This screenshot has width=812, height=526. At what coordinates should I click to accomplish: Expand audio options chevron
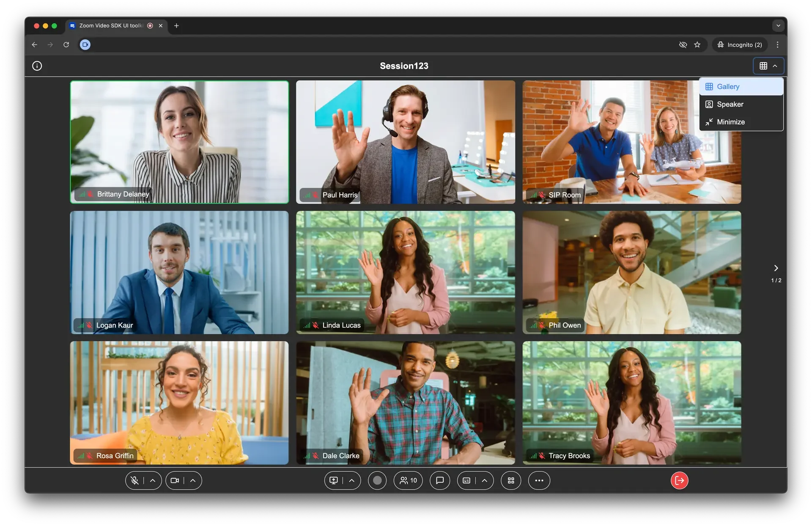(x=153, y=480)
